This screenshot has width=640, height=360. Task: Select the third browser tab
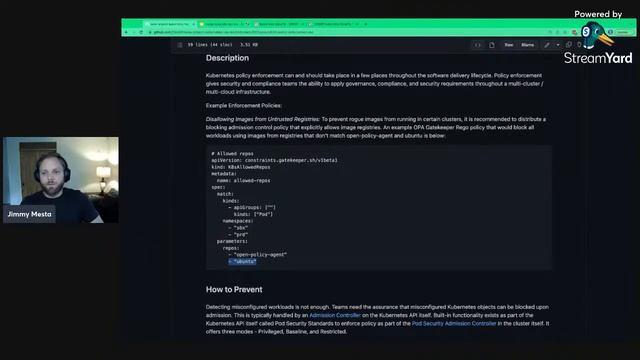coord(280,24)
